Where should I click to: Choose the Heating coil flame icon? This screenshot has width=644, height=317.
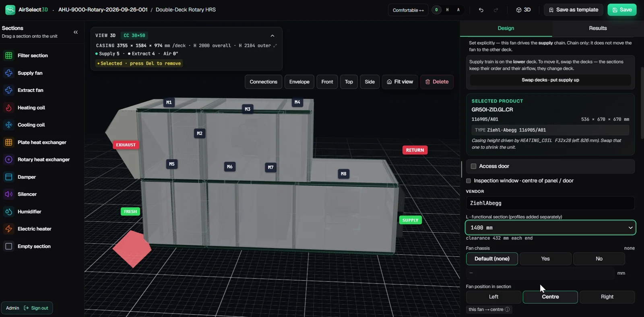point(9,108)
